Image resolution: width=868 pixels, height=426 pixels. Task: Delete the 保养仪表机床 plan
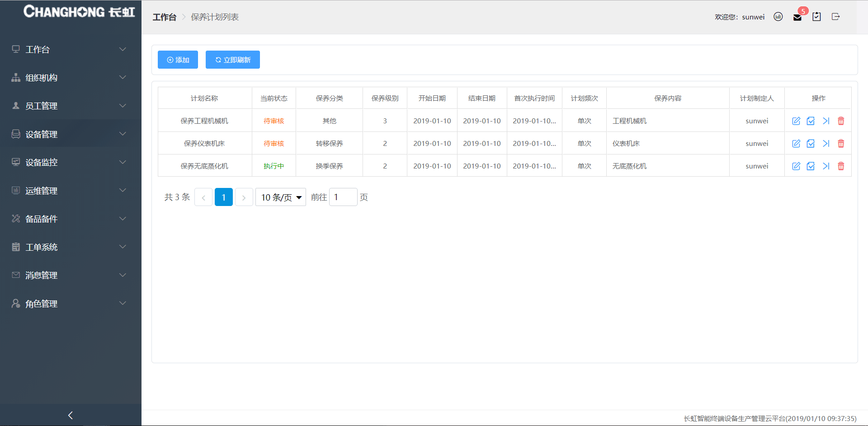[841, 144]
